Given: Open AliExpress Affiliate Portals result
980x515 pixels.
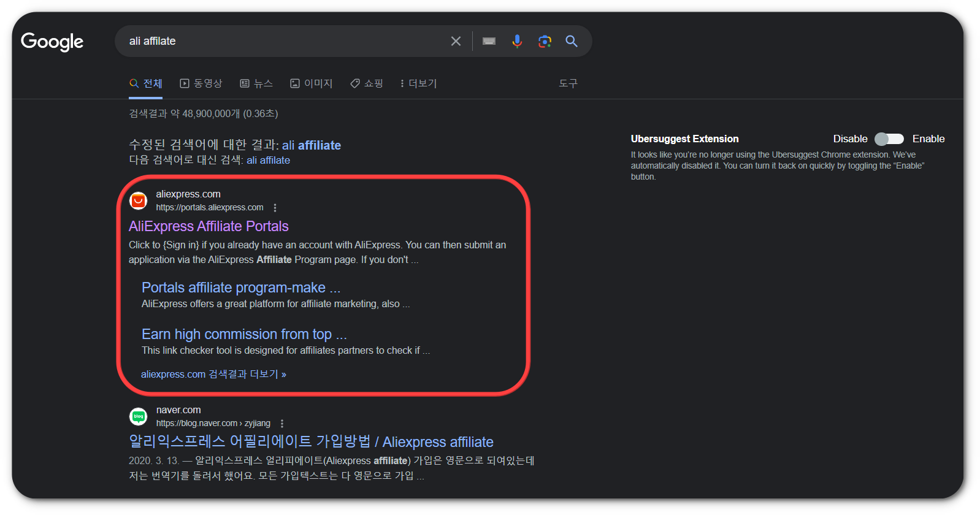Looking at the screenshot, I should tap(209, 226).
